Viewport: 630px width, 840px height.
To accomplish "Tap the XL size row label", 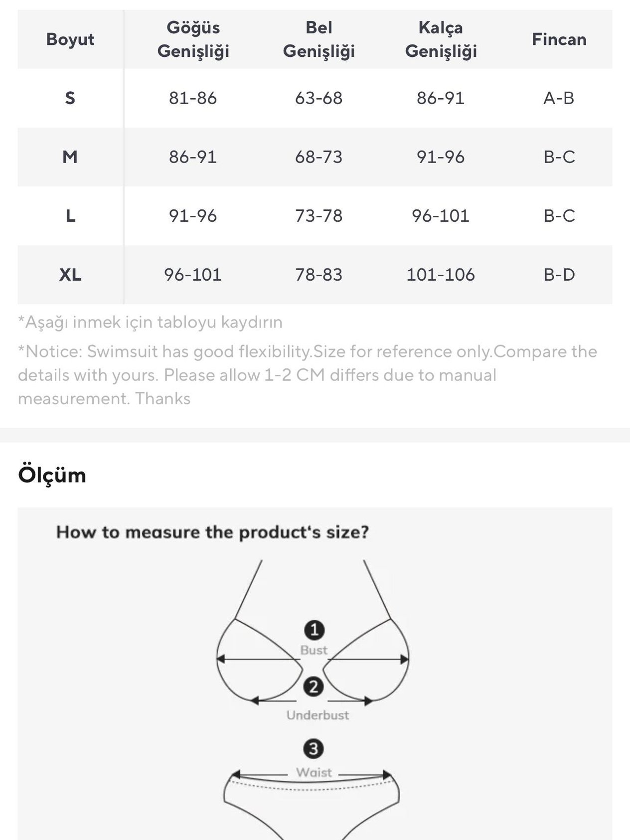I will [70, 275].
